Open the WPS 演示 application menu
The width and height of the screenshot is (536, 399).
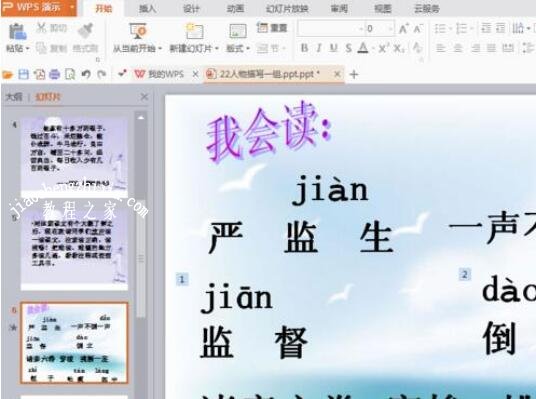click(x=38, y=8)
